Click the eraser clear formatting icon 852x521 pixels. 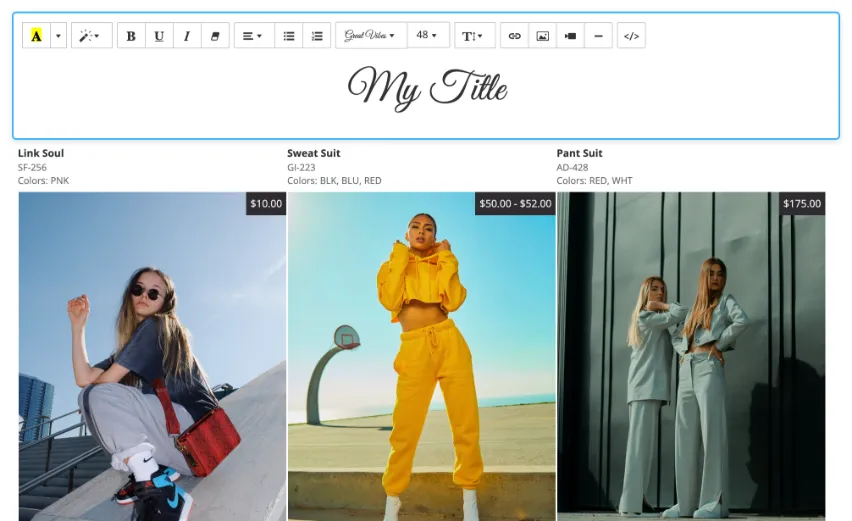coord(215,36)
